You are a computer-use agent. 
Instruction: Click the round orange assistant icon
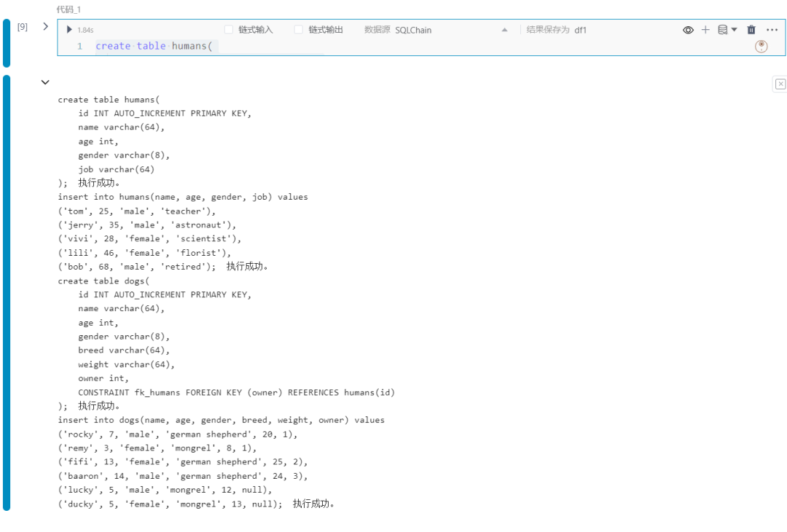pyautogui.click(x=761, y=46)
